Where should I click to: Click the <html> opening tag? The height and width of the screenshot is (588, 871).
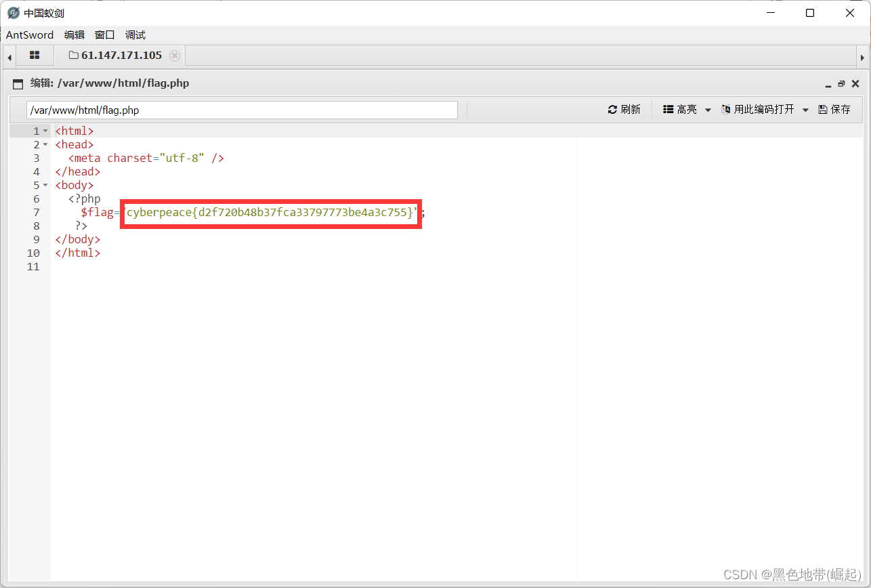[x=75, y=131]
